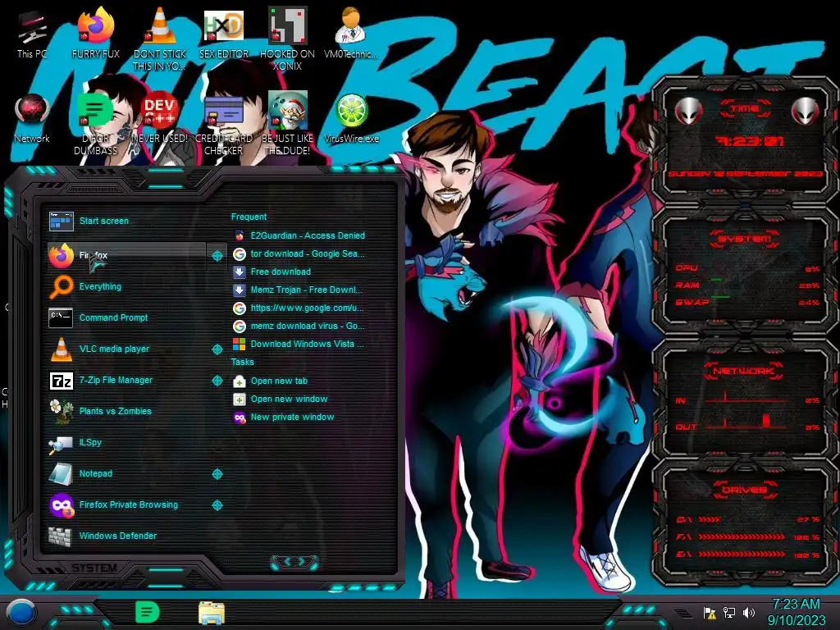Click the start menu right arrow button
840x630 pixels.
[x=303, y=561]
